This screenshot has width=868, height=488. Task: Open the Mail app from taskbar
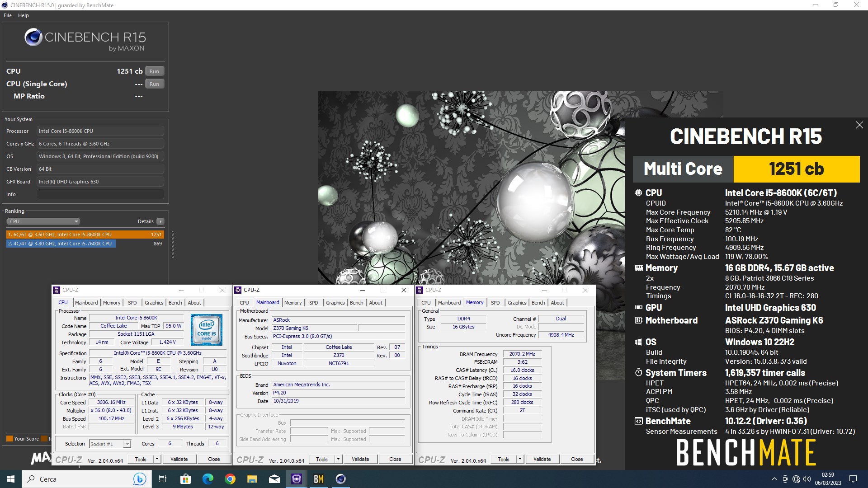274,479
